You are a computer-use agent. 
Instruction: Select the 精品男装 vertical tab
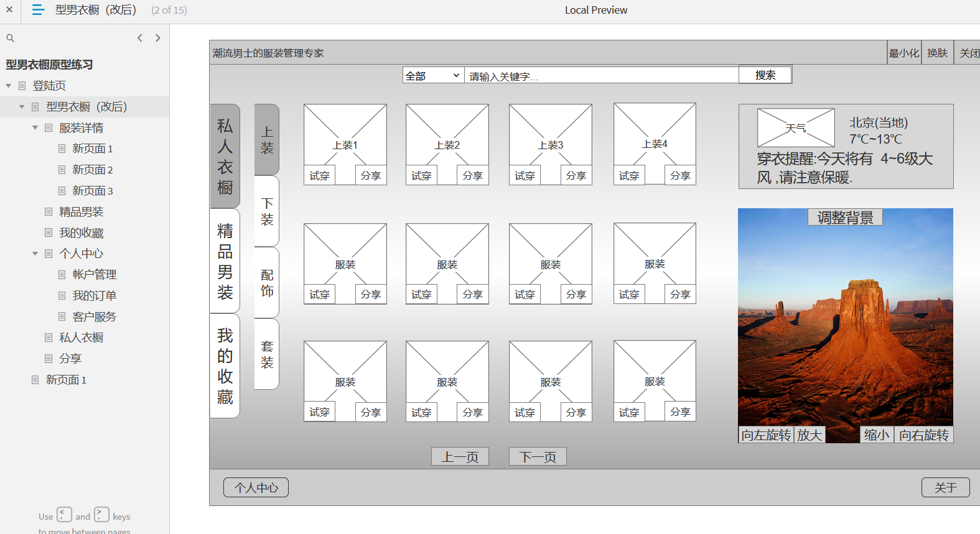(x=225, y=261)
